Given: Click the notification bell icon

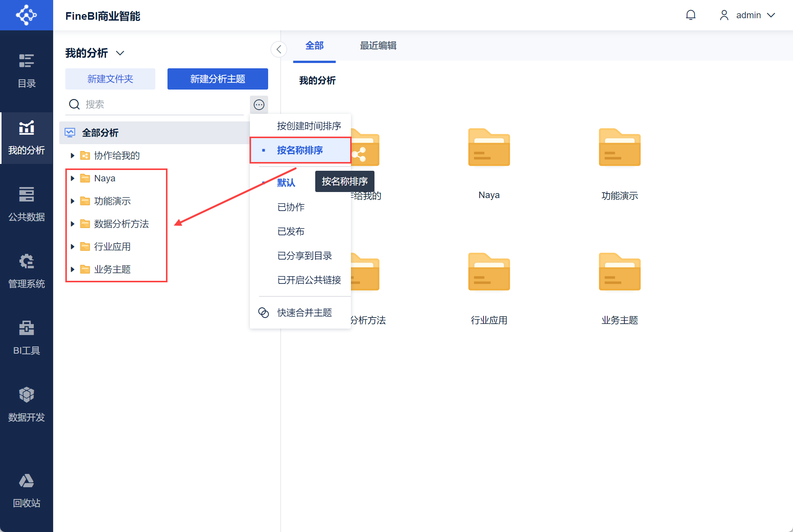Looking at the screenshot, I should [690, 15].
